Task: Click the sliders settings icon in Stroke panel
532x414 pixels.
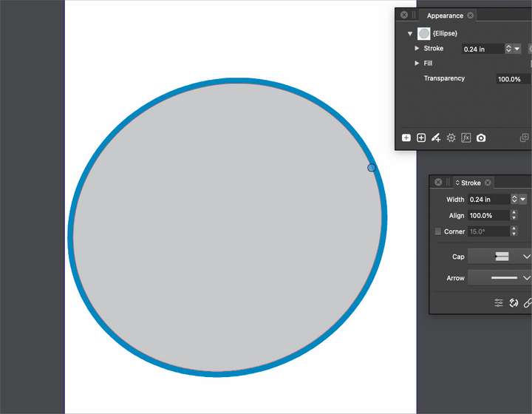Action: [499, 303]
